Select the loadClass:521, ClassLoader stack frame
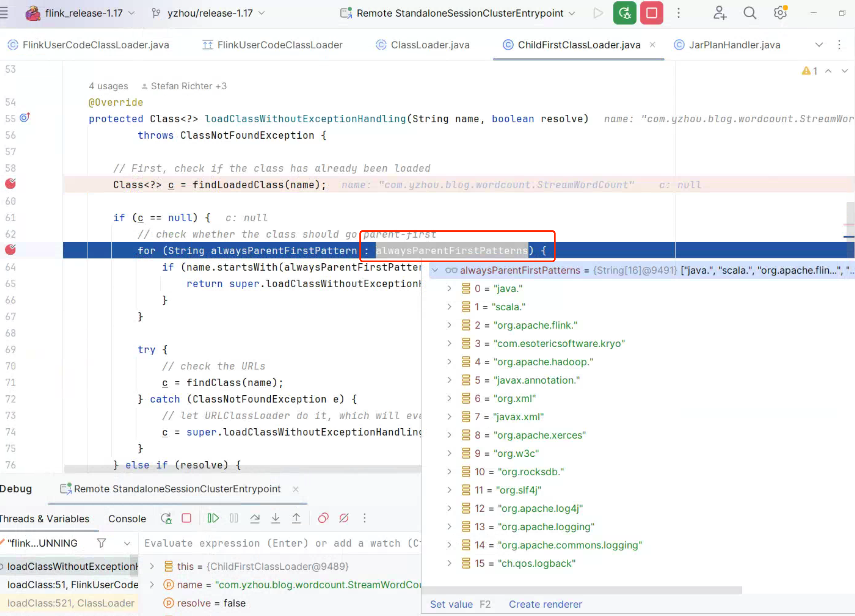Viewport: 855px width, 616px height. tap(69, 603)
